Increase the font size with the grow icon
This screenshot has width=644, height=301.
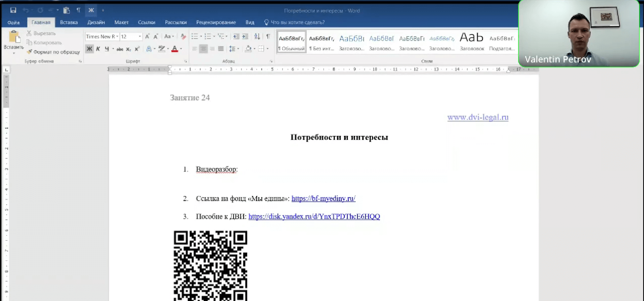147,36
